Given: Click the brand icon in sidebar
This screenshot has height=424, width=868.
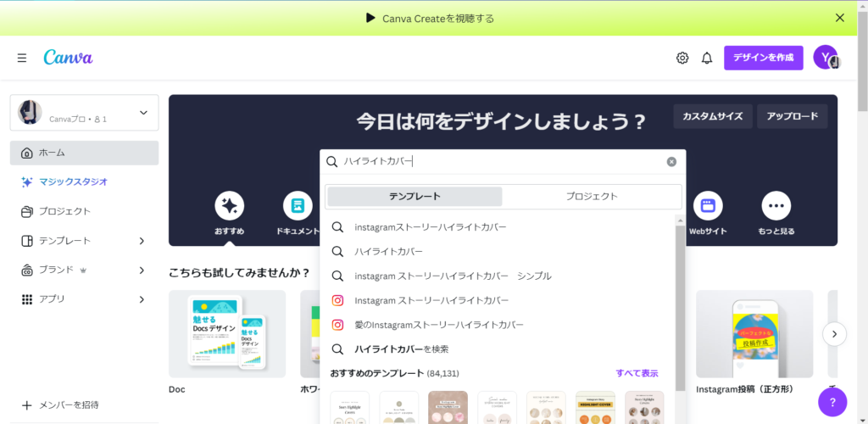Looking at the screenshot, I should 26,271.
